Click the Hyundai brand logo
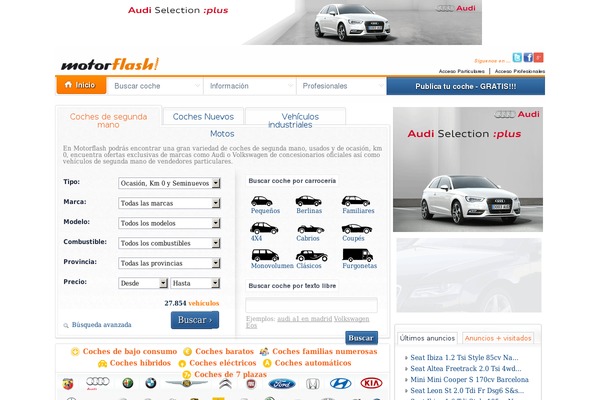600x400 pixels. pyautogui.click(x=341, y=383)
